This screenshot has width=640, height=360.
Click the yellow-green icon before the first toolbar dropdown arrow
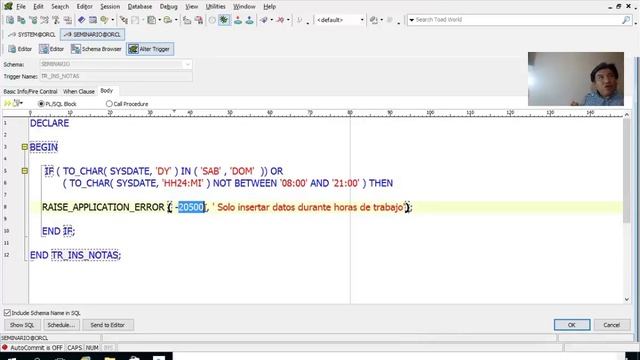104,20
